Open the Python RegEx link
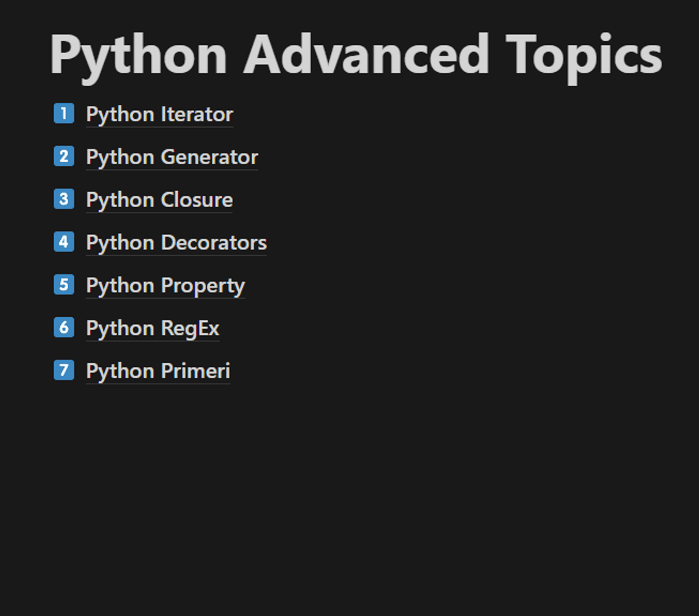This screenshot has height=616, width=699. 153,328
